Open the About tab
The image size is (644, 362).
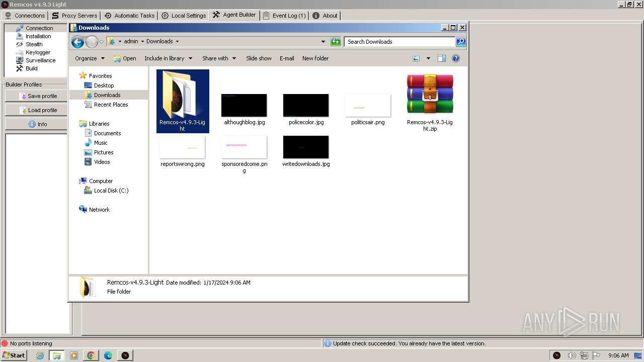pyautogui.click(x=325, y=16)
